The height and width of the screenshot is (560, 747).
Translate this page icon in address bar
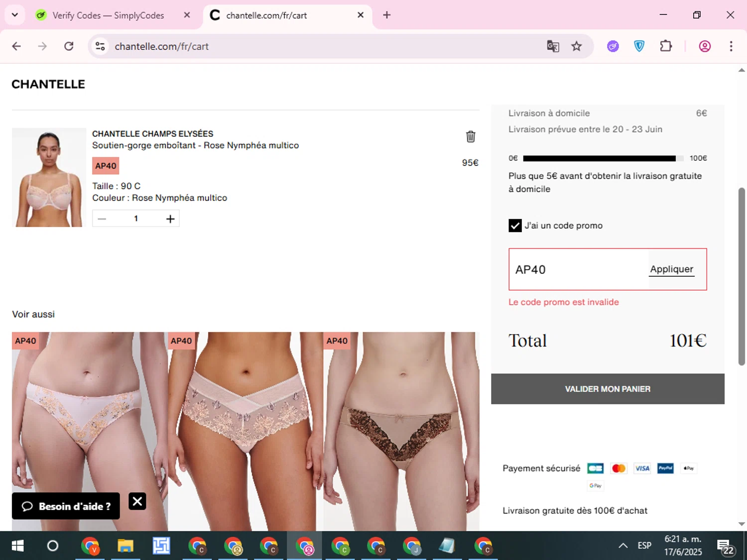coord(553,46)
